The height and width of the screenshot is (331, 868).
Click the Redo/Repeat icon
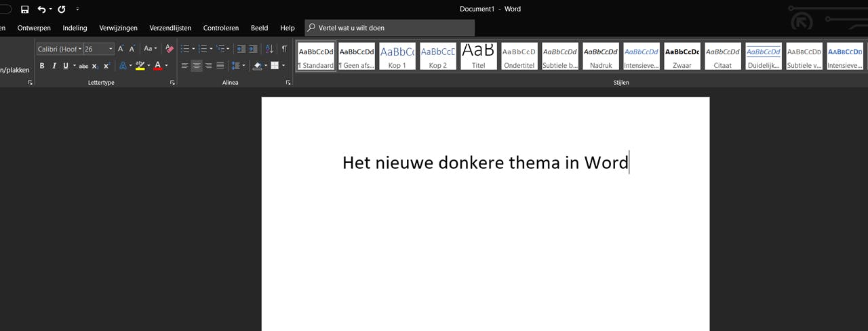point(62,9)
